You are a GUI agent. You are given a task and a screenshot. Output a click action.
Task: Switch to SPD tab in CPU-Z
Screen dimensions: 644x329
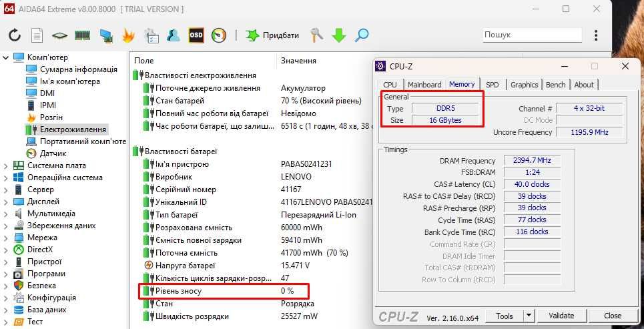492,85
